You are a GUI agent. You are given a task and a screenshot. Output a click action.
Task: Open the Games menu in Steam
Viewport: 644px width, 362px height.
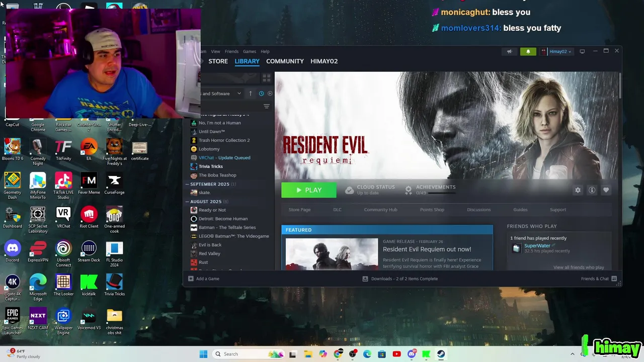click(x=250, y=51)
